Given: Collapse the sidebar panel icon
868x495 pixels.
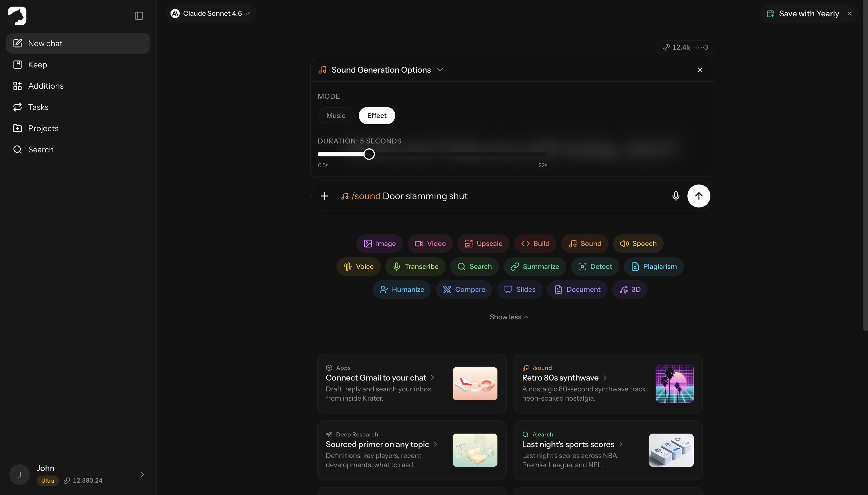Looking at the screenshot, I should point(139,15).
